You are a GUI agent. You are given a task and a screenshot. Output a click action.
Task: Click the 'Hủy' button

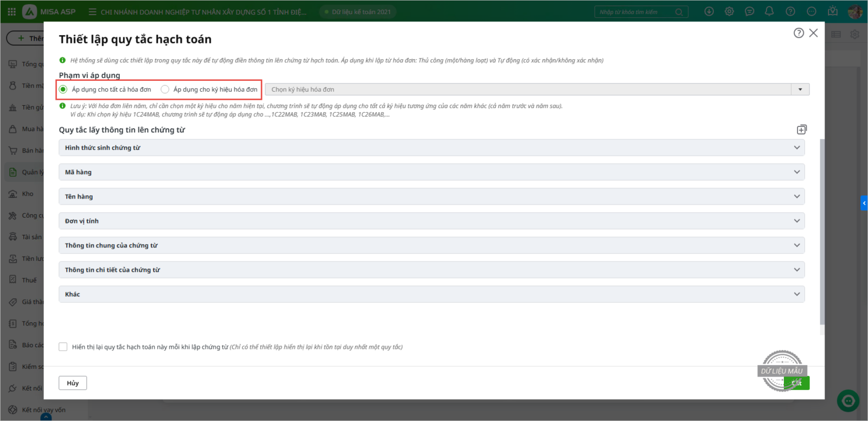73,383
